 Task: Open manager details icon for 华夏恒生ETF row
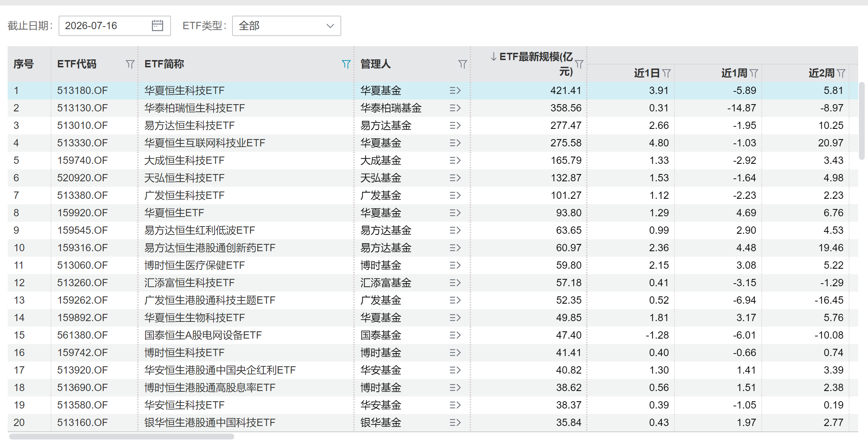(x=455, y=213)
